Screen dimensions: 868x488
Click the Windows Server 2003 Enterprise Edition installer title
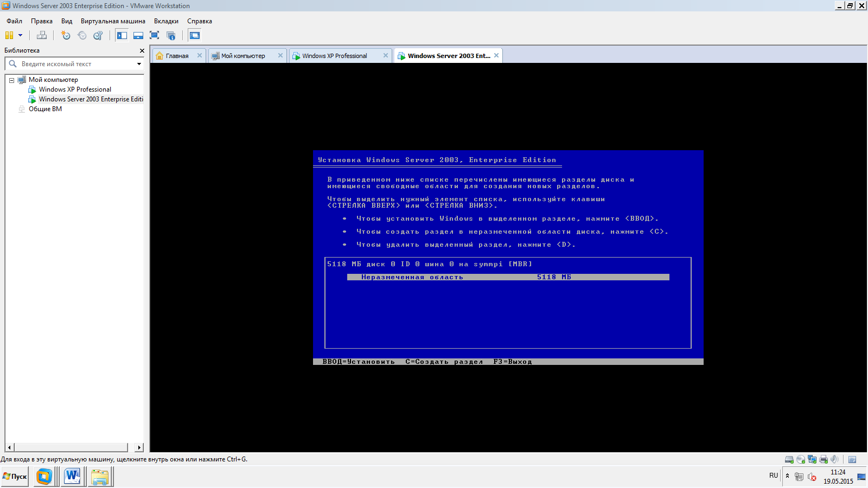[437, 160]
